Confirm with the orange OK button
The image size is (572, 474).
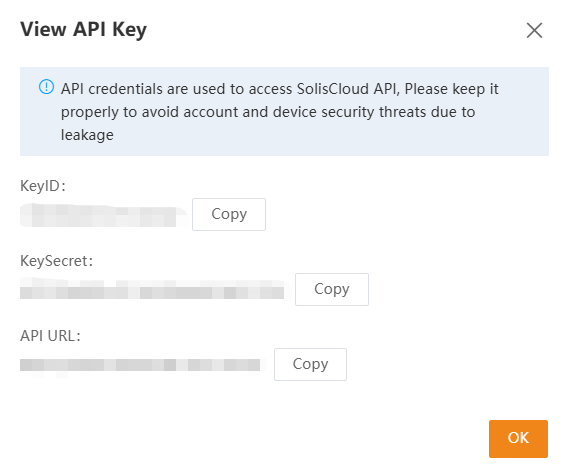click(518, 439)
